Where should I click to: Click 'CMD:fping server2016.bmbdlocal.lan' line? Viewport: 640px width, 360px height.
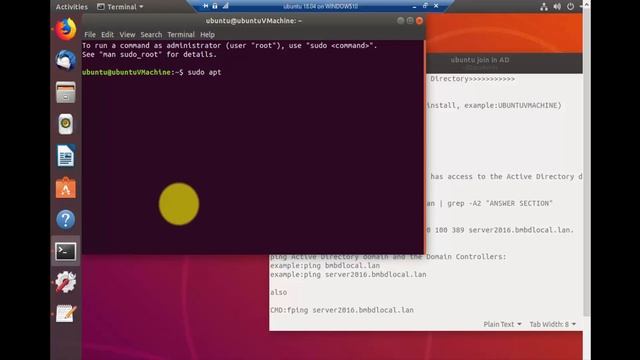(x=342, y=310)
